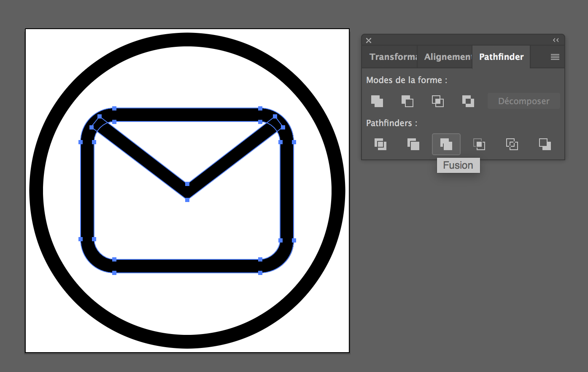The width and height of the screenshot is (588, 372).
Task: Open the Alignement tab
Action: click(447, 57)
